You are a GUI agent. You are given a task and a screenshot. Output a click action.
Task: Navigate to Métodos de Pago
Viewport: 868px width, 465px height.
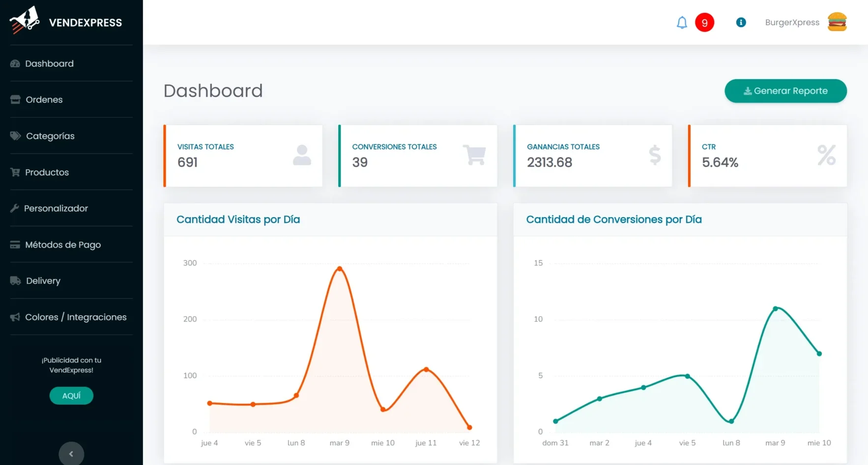pos(63,245)
